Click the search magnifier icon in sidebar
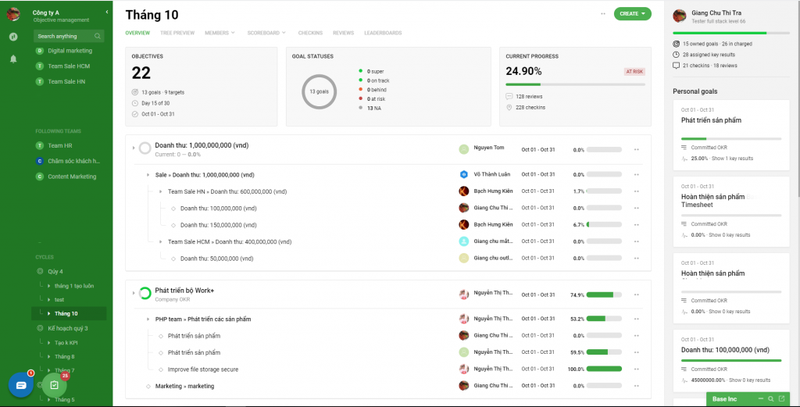800x407 pixels. (x=97, y=36)
